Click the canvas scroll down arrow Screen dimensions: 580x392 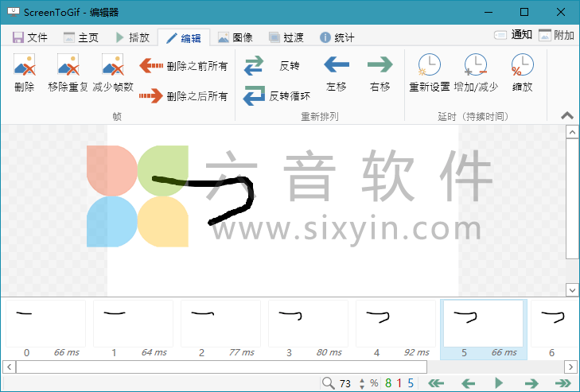572,290
